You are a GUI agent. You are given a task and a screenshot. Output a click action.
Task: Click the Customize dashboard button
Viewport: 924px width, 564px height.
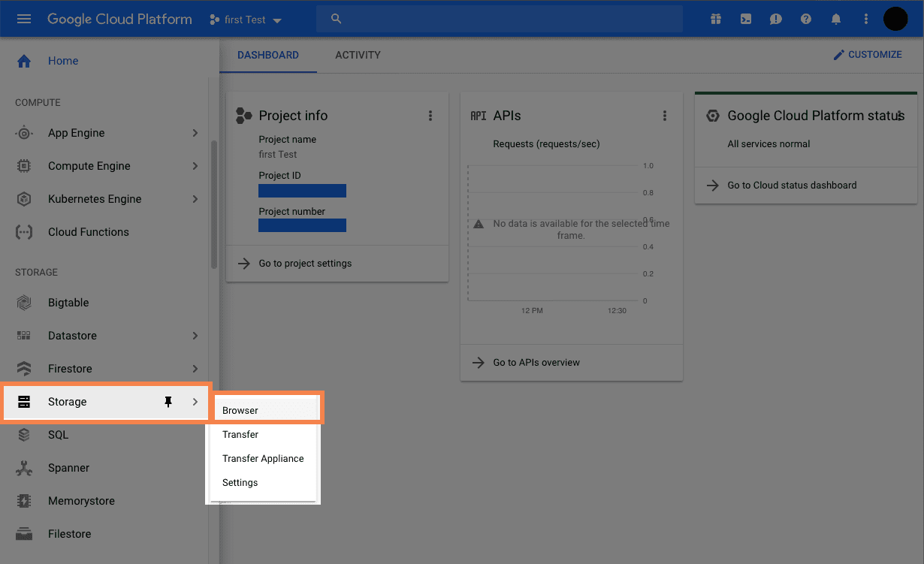click(x=868, y=55)
